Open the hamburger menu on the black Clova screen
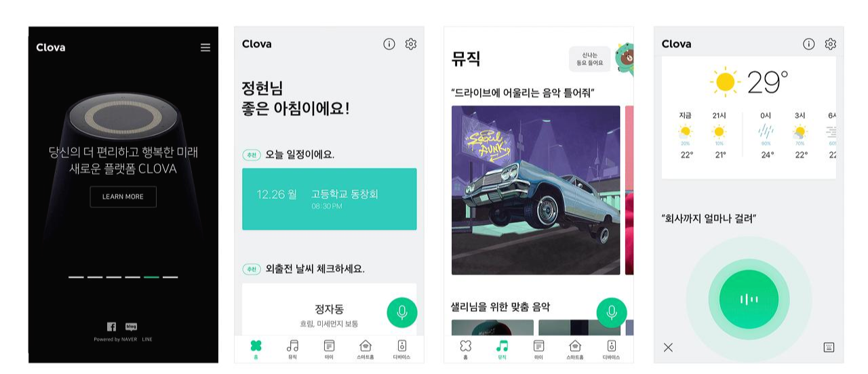The image size is (868, 374). (x=205, y=47)
